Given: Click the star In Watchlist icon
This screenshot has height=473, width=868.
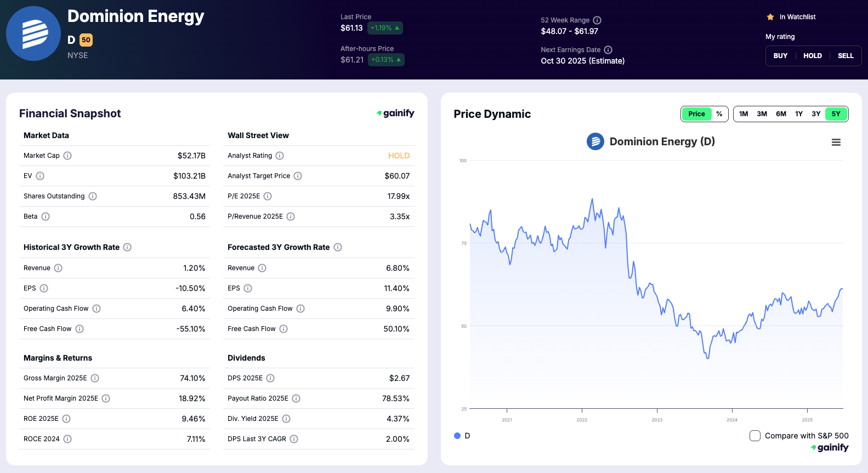Looking at the screenshot, I should pyautogui.click(x=770, y=17).
